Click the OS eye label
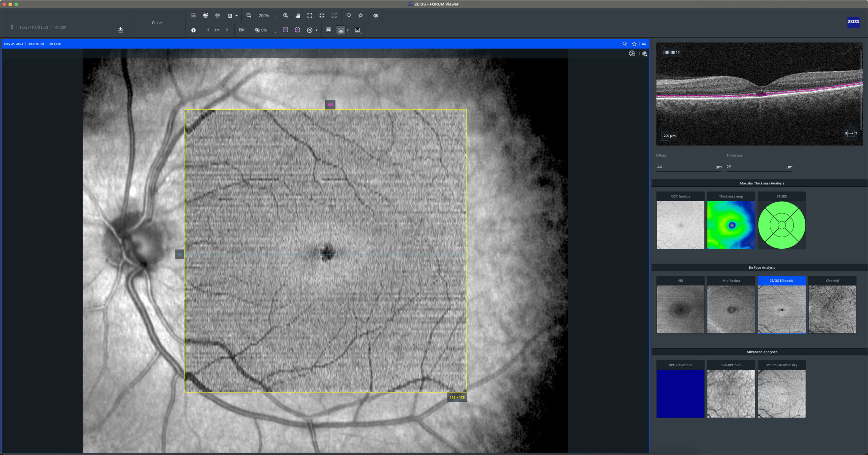Image resolution: width=868 pixels, height=455 pixels. pyautogui.click(x=644, y=44)
